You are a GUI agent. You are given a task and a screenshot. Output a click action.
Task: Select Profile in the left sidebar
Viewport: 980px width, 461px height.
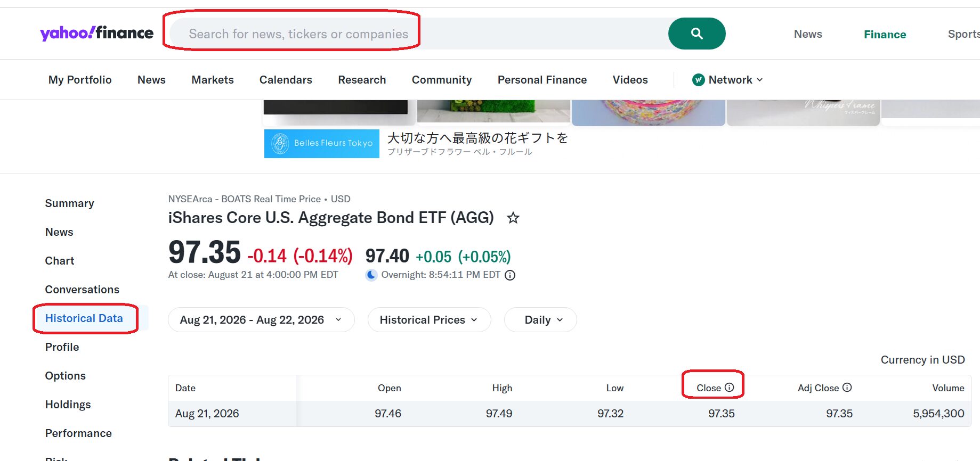pos(62,347)
